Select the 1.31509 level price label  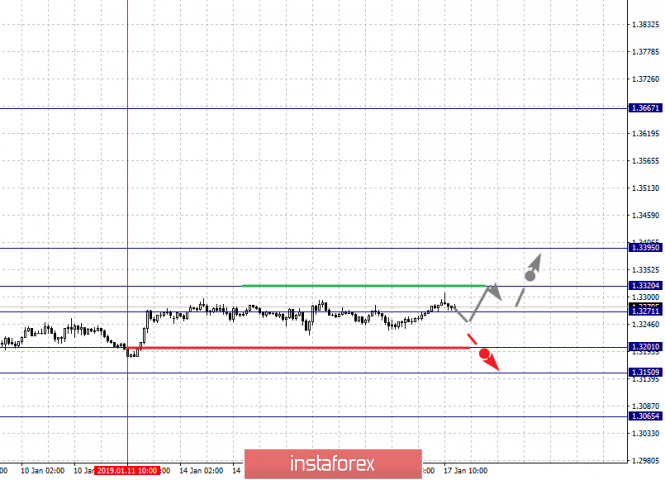(645, 372)
